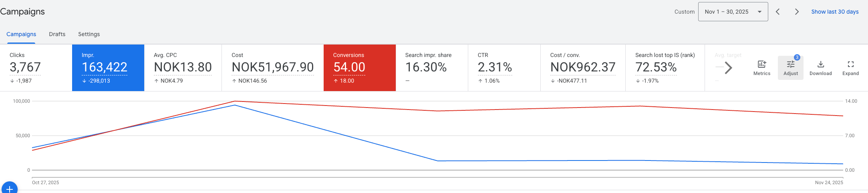Open the Settings tab
The image size is (868, 193).
[89, 34]
